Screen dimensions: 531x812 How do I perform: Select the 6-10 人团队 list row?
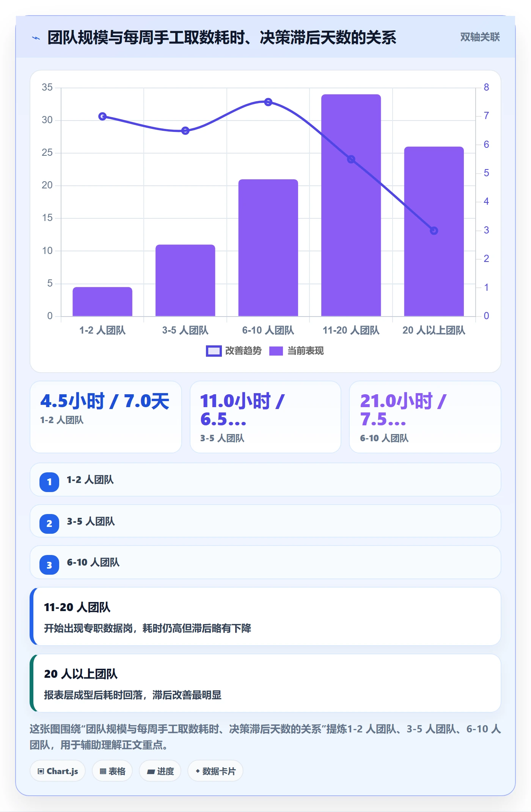tap(265, 562)
